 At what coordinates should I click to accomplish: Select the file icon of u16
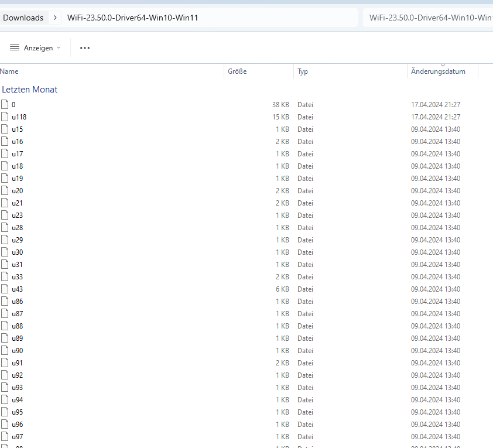[5, 141]
